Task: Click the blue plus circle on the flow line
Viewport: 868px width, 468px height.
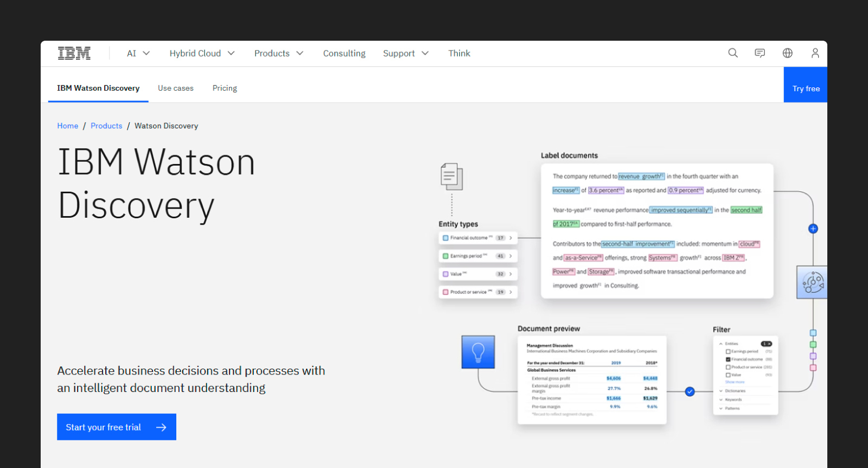Action: coord(813,229)
